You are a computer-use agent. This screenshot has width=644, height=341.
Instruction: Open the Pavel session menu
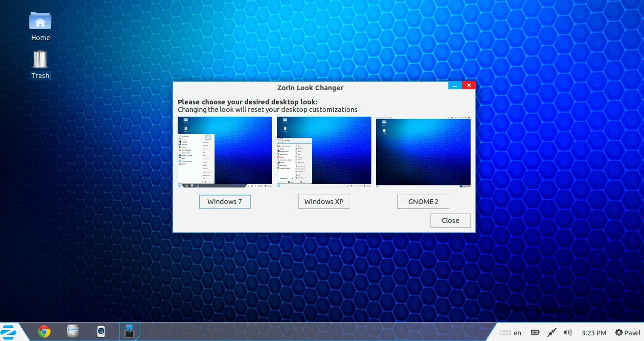628,333
